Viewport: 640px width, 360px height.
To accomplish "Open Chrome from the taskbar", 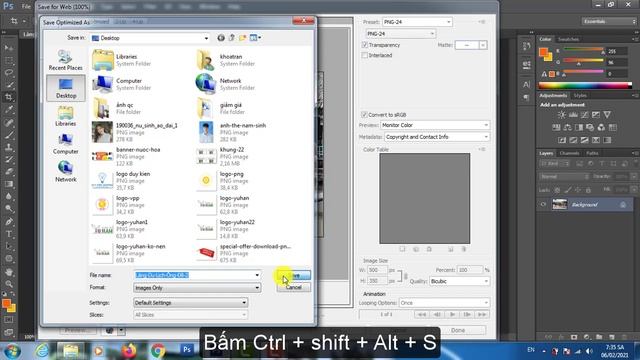I will tap(158, 350).
